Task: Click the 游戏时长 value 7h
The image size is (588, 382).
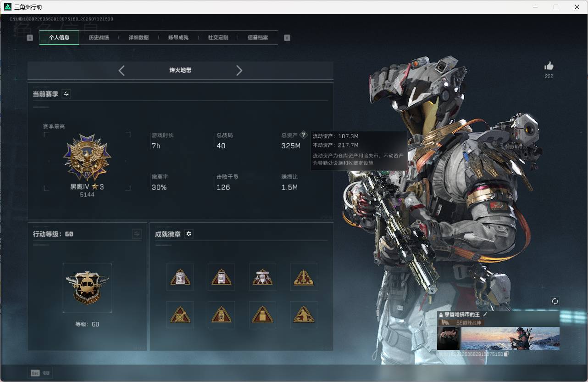Action: (x=156, y=146)
